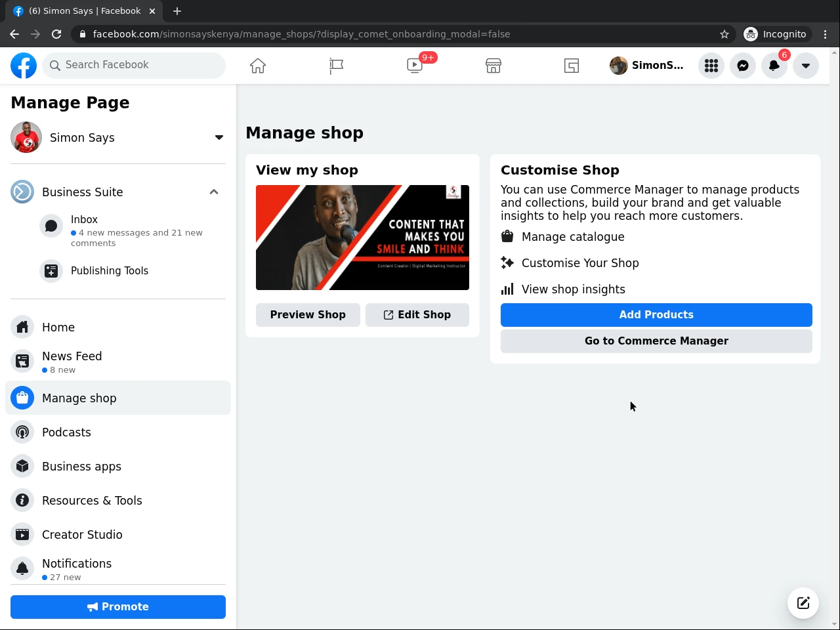The image size is (840, 630).
Task: Open Manage catalogue
Action: coord(563,237)
